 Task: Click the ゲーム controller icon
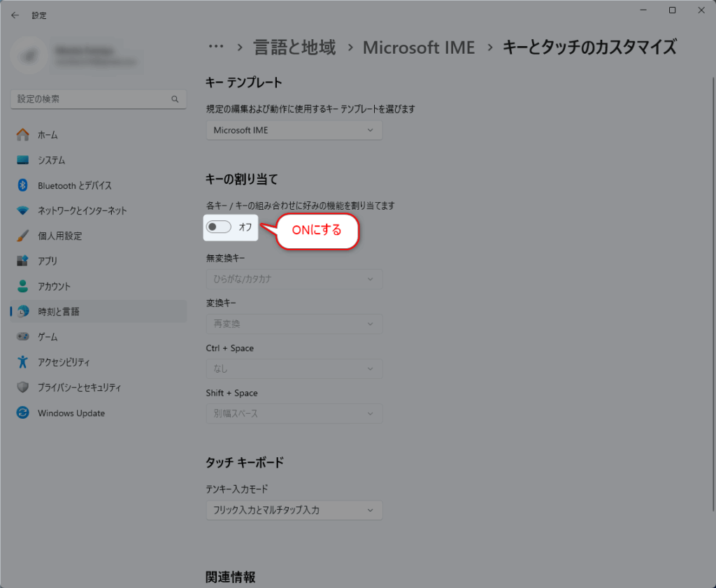[x=22, y=337]
